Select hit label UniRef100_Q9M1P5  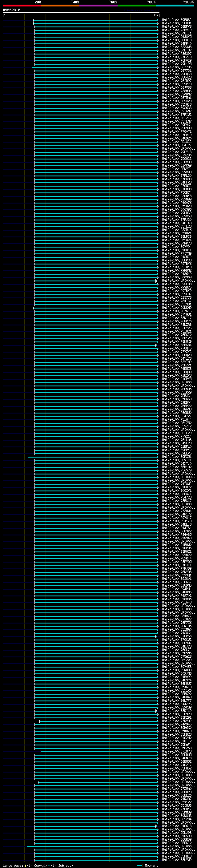[177, 64]
